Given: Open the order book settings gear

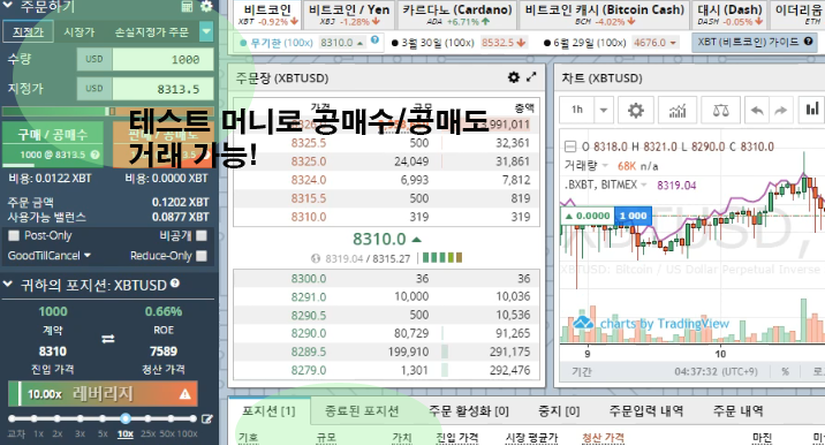Looking at the screenshot, I should pyautogui.click(x=514, y=77).
